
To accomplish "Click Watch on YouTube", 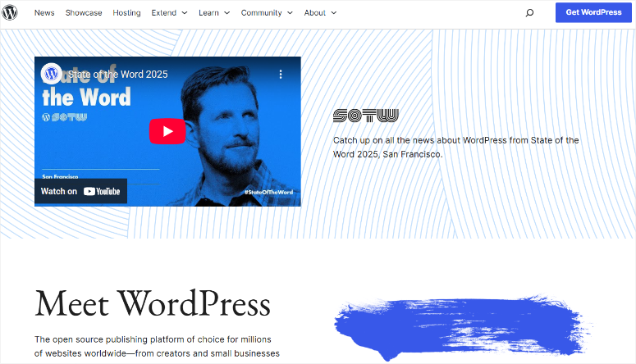I will (x=80, y=191).
